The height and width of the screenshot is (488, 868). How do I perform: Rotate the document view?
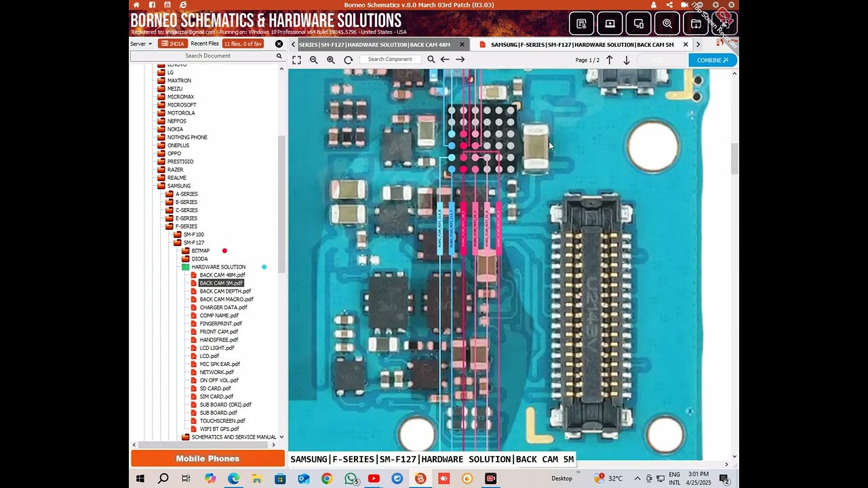[x=348, y=60]
